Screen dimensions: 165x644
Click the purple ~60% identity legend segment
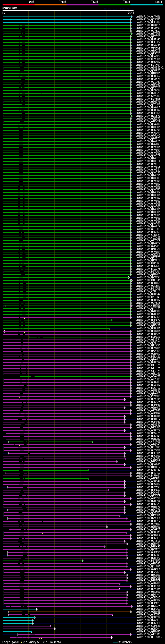(x=82, y=5)
